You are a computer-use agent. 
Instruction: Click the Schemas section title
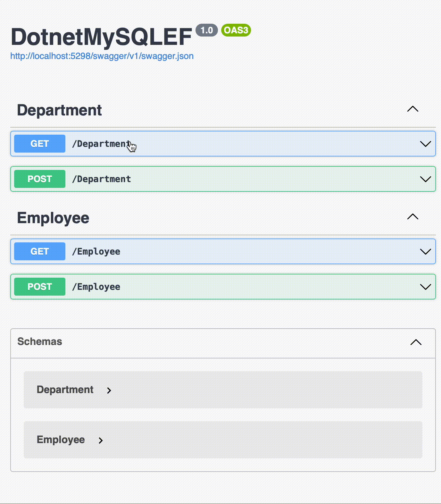point(40,341)
